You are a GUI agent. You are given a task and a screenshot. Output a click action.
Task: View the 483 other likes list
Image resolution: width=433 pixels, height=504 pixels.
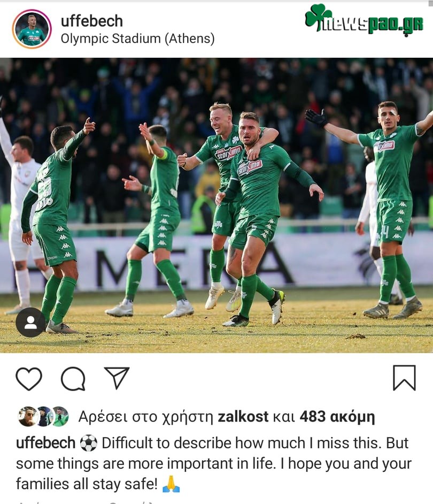(337, 417)
